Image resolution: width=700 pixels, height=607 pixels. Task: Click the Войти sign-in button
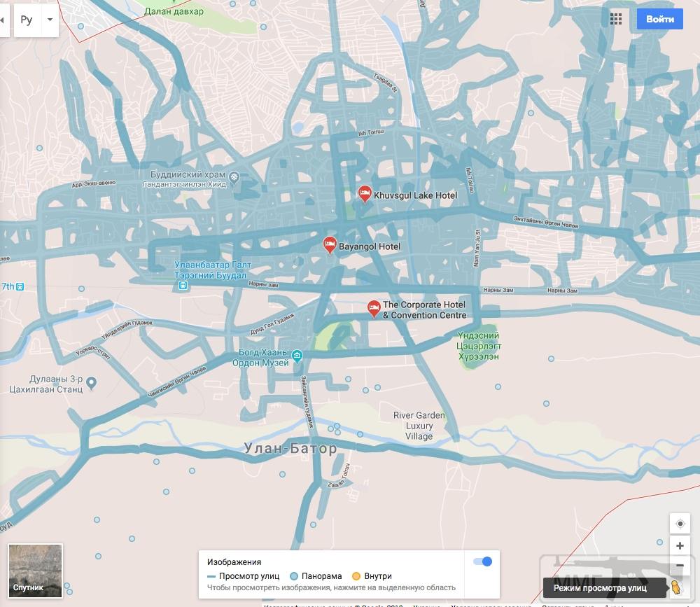pos(659,19)
